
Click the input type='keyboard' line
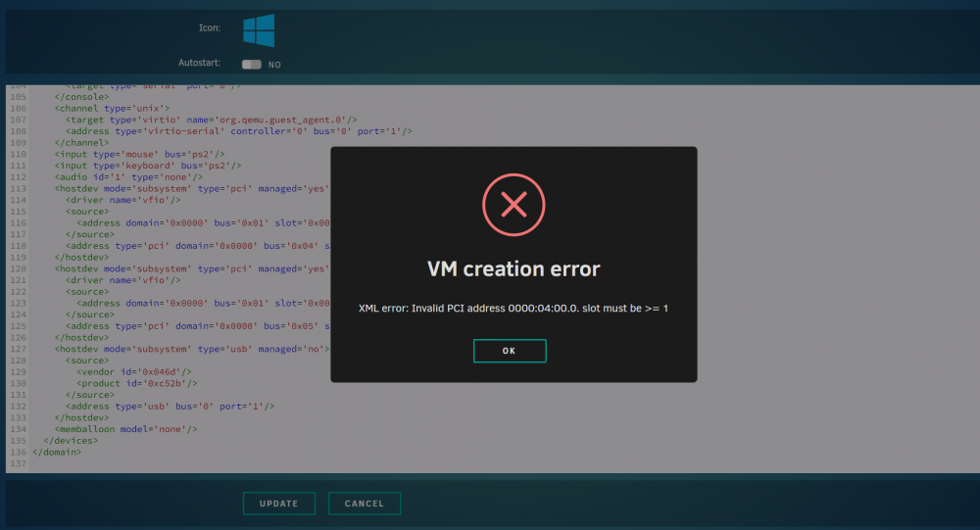pyautogui.click(x=148, y=166)
